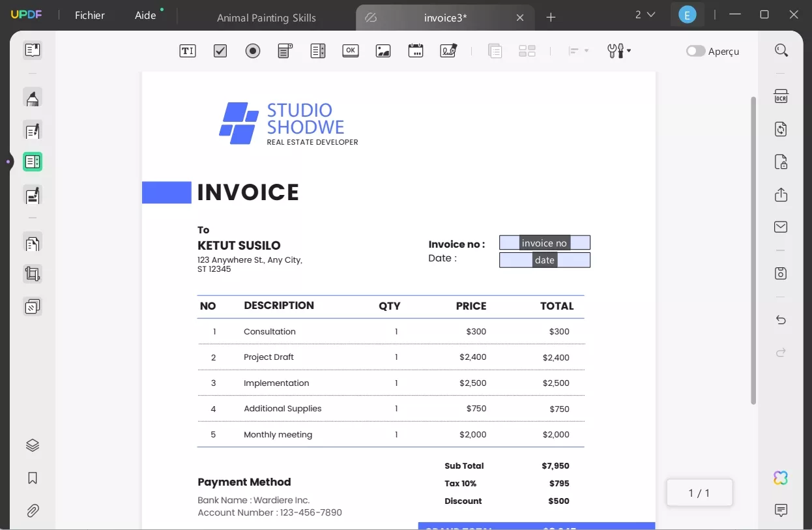Click the Redo arrow
This screenshot has height=530, width=812.
[781, 352]
